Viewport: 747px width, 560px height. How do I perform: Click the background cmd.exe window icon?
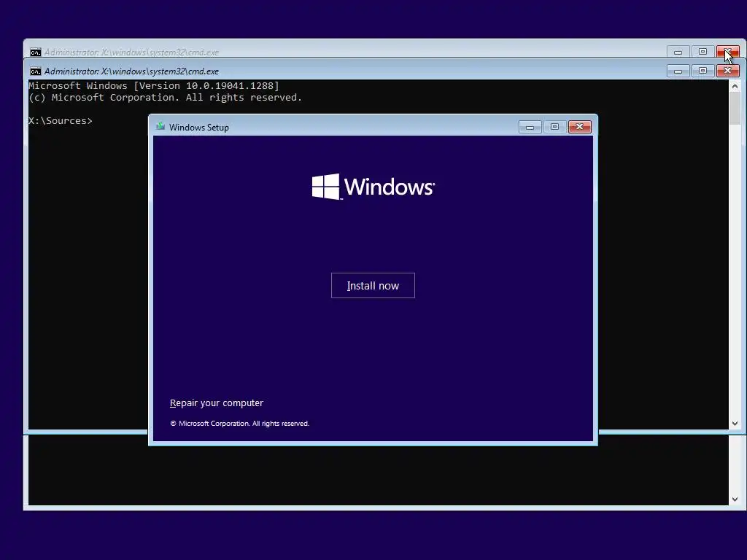tap(35, 52)
